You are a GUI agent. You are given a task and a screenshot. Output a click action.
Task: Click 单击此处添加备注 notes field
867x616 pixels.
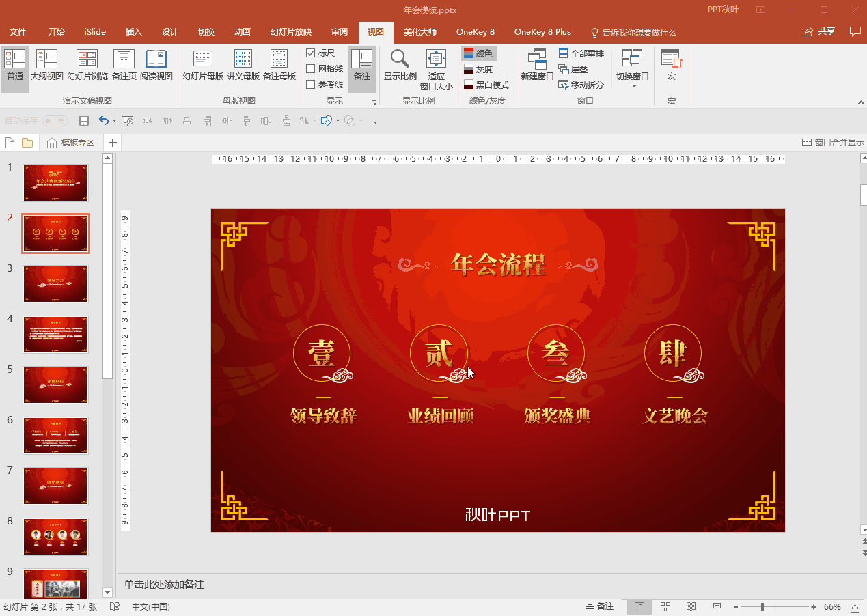[164, 585]
